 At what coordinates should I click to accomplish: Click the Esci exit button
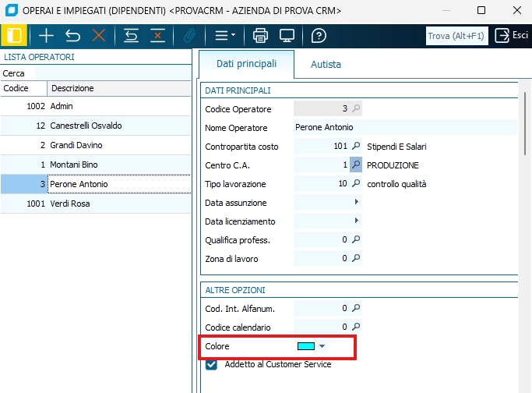[512, 35]
